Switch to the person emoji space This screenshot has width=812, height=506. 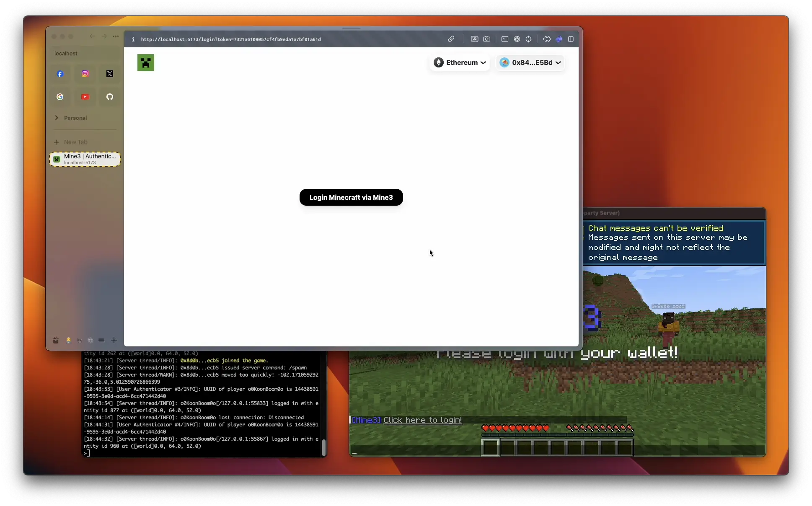coord(68,340)
